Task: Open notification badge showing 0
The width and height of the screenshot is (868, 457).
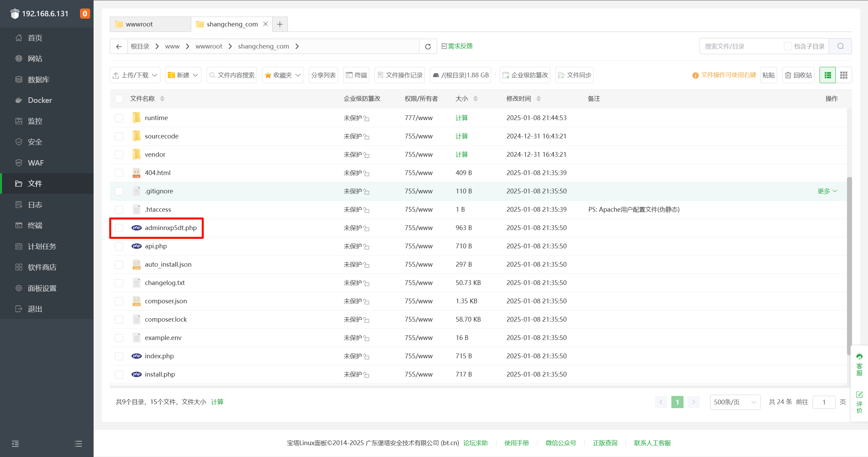Action: (85, 14)
